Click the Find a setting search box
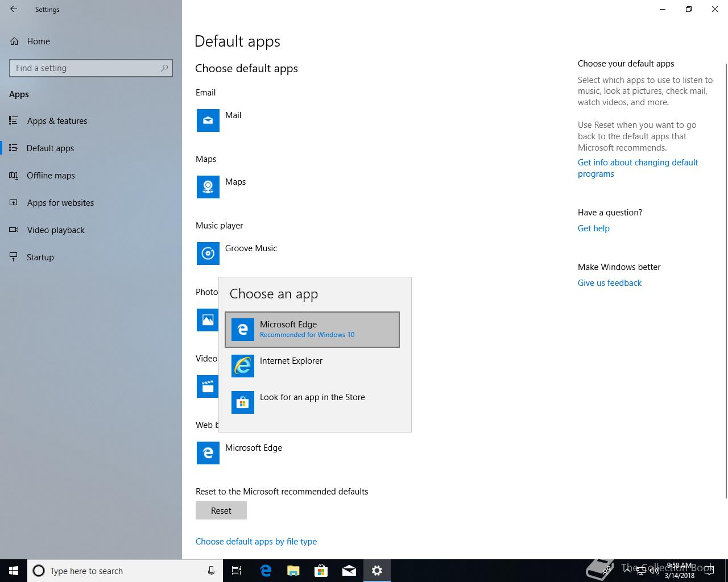Screen dimensions: 728x582 click(85, 68)
